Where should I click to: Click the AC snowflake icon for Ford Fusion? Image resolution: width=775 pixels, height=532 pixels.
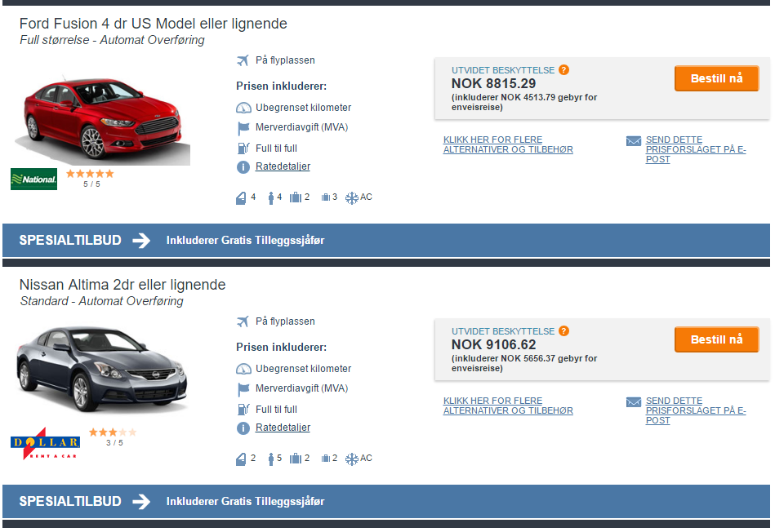pyautogui.click(x=352, y=198)
